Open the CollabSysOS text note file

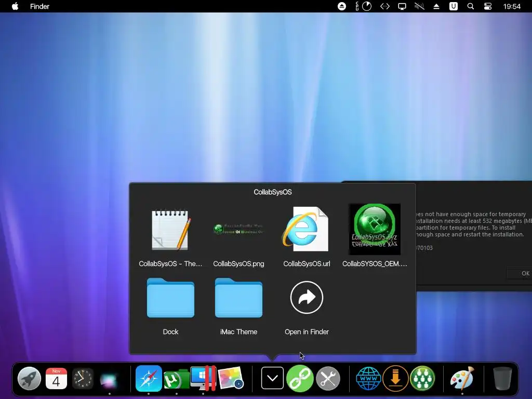170,230
